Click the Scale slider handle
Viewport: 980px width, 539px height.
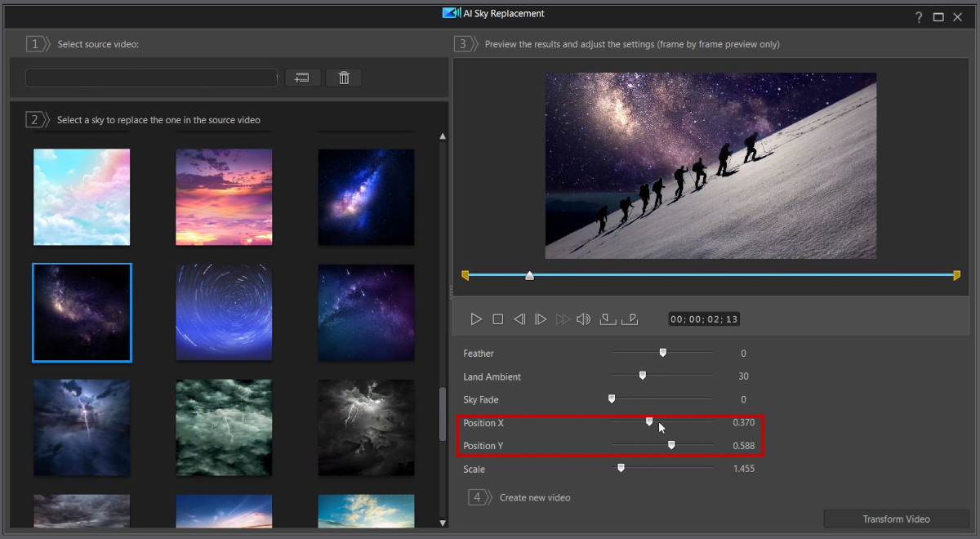[x=620, y=468]
